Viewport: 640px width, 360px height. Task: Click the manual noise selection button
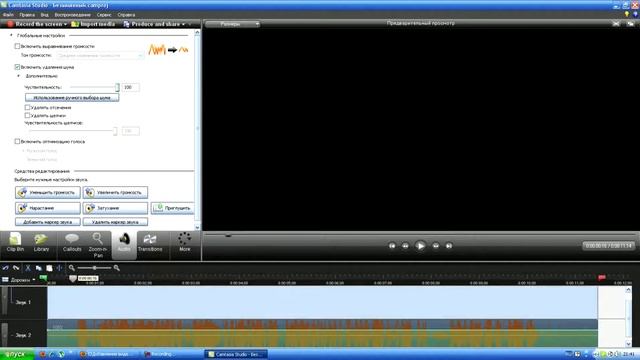coord(72,98)
